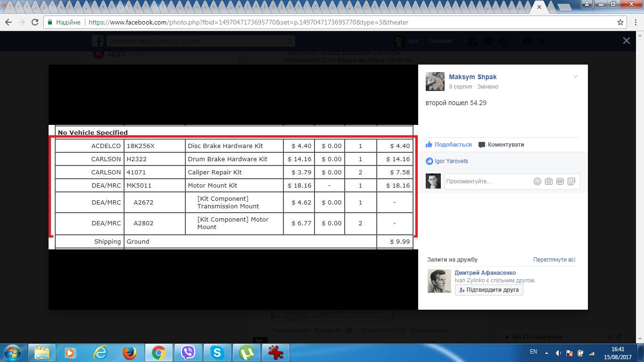Focus the Прокоментуйте comment field
The height and width of the screenshot is (362, 644).
click(488, 181)
